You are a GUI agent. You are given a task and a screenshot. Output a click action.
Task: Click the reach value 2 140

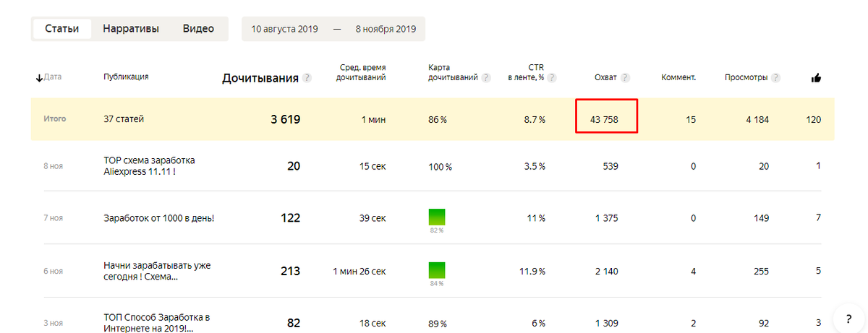607,271
